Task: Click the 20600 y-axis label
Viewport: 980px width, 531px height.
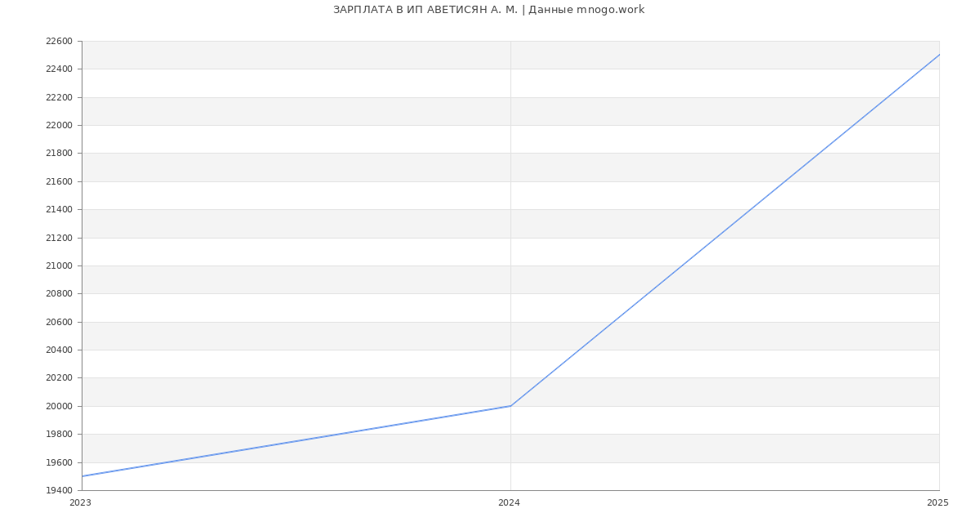Action: (59, 322)
